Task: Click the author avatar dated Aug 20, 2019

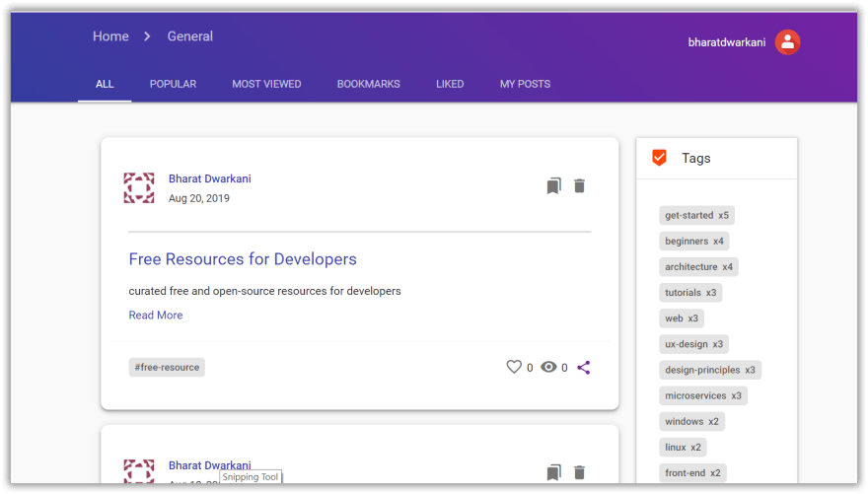Action: pos(139,188)
